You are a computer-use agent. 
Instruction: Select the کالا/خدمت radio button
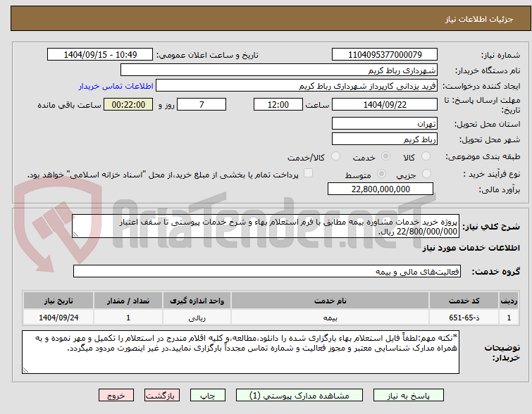335,156
